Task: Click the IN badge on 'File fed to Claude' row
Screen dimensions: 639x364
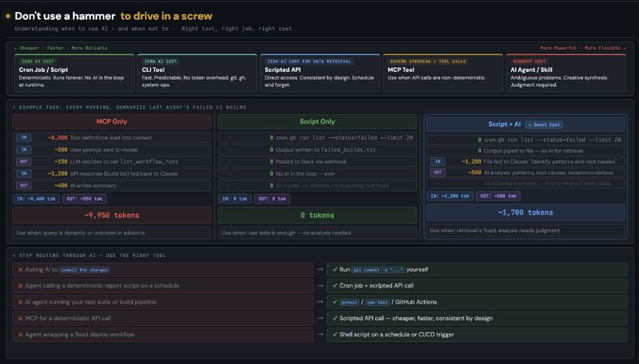Action: tap(438, 161)
